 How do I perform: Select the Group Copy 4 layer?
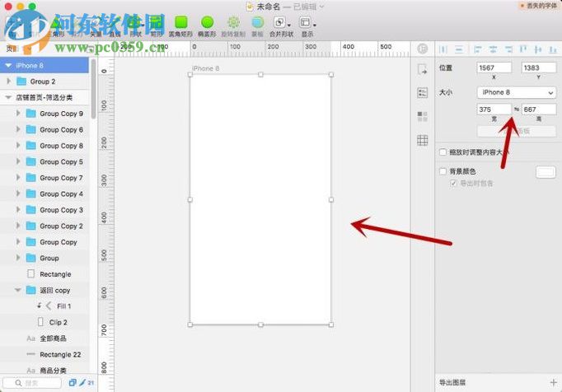click(x=44, y=194)
